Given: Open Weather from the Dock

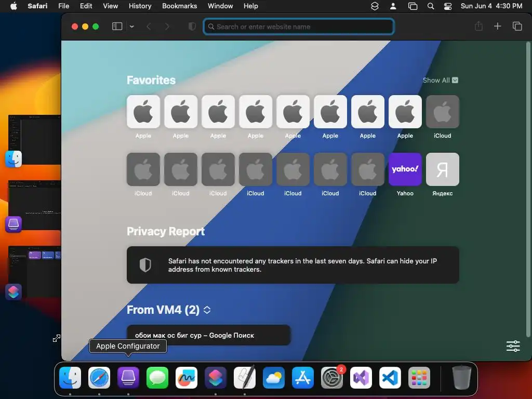Looking at the screenshot, I should 274,378.
